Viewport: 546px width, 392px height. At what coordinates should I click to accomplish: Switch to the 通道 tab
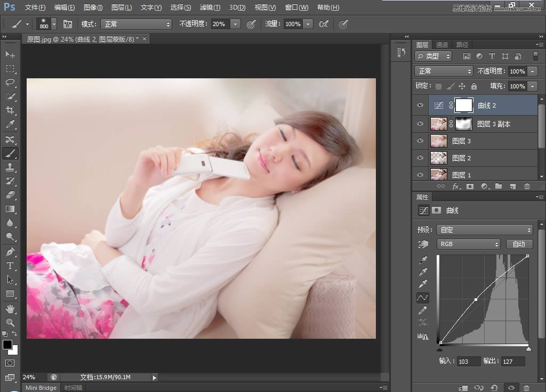[x=442, y=45]
